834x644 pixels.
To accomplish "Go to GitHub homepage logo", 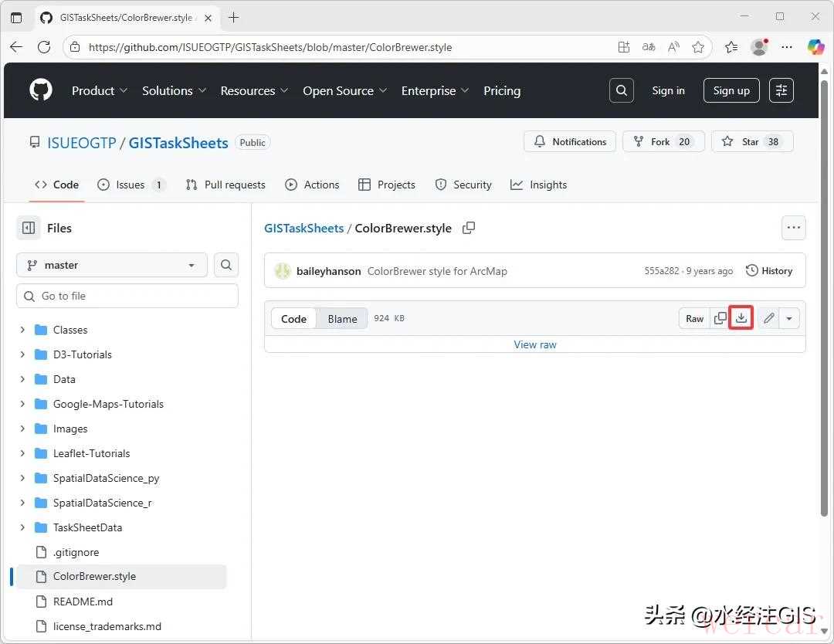I will point(41,90).
